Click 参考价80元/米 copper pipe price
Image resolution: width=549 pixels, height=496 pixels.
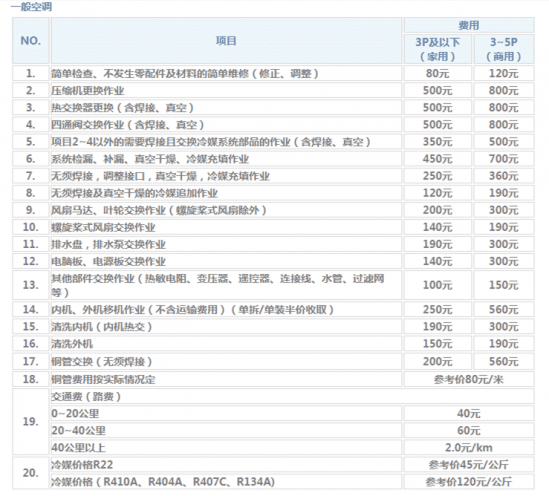pyautogui.click(x=469, y=379)
